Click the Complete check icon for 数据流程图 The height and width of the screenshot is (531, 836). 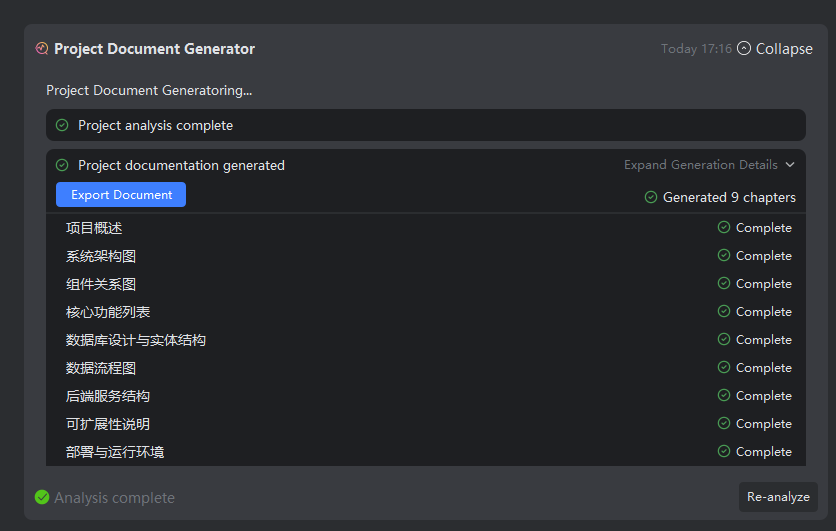(x=724, y=367)
